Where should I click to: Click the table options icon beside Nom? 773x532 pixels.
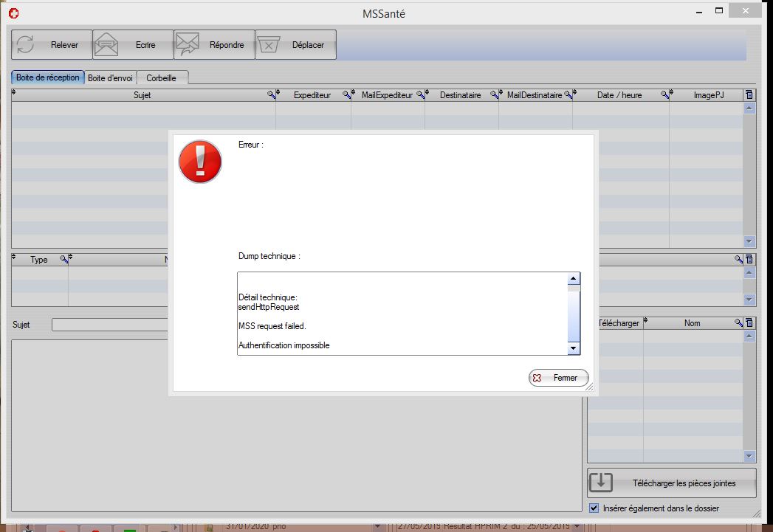[x=749, y=322]
